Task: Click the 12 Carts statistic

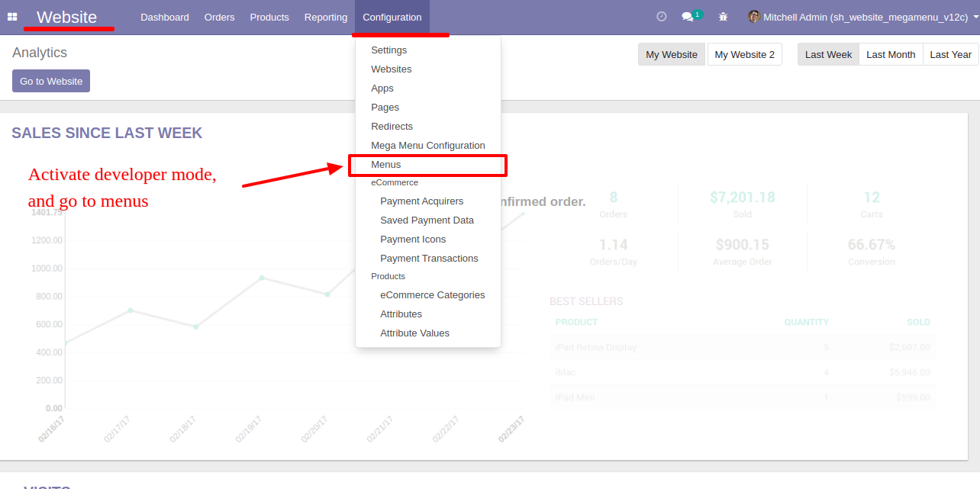Action: coord(872,204)
